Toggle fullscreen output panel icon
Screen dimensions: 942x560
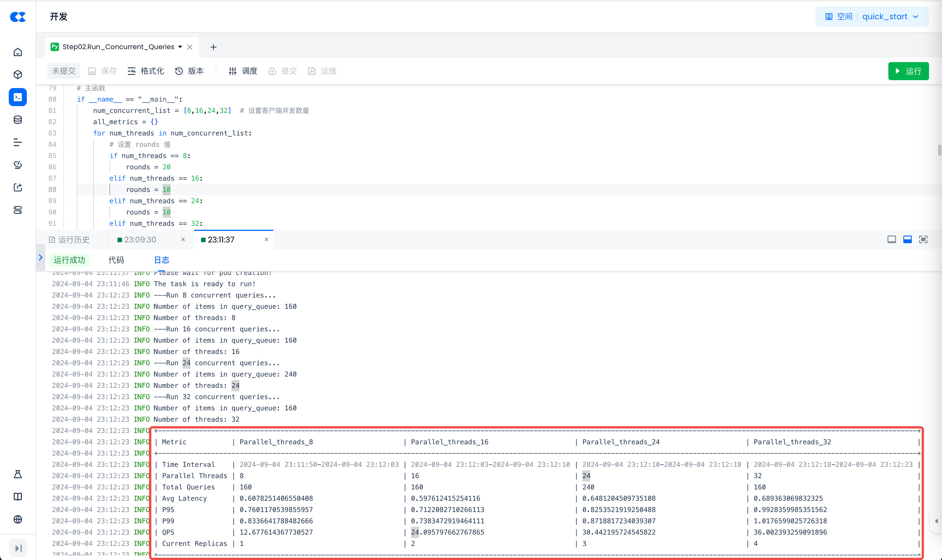923,239
